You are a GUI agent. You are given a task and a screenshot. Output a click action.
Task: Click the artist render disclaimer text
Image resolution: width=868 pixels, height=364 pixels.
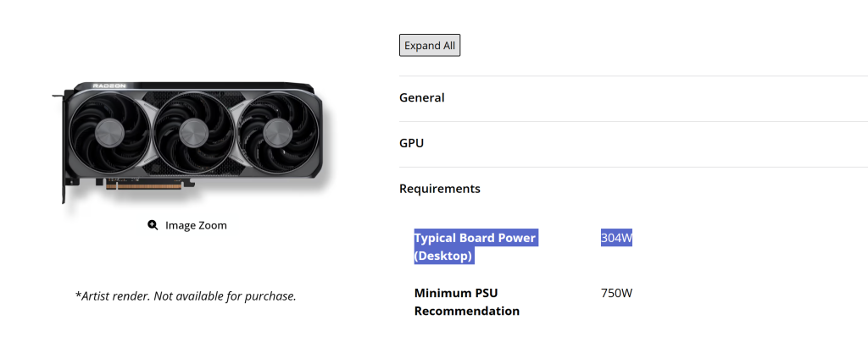coord(186,296)
